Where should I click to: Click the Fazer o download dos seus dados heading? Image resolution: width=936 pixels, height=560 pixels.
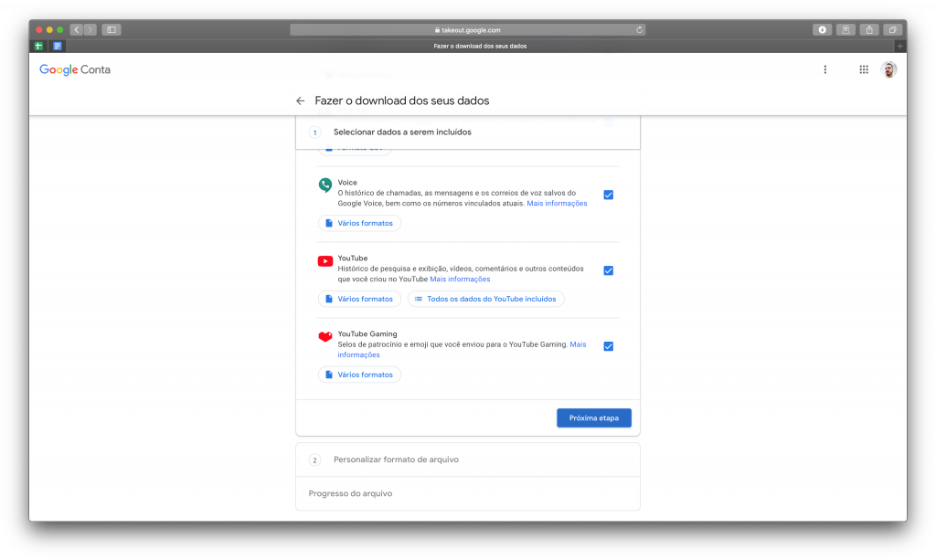pyautogui.click(x=402, y=100)
